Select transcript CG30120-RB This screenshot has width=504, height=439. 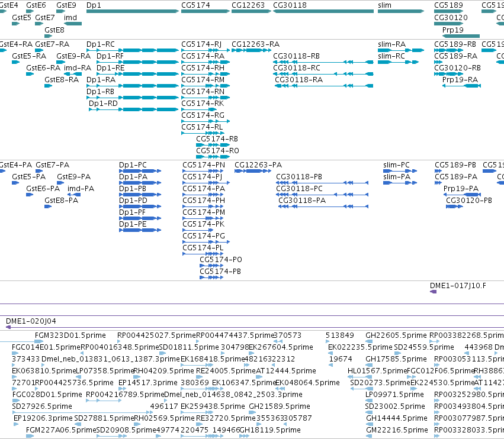(x=457, y=68)
